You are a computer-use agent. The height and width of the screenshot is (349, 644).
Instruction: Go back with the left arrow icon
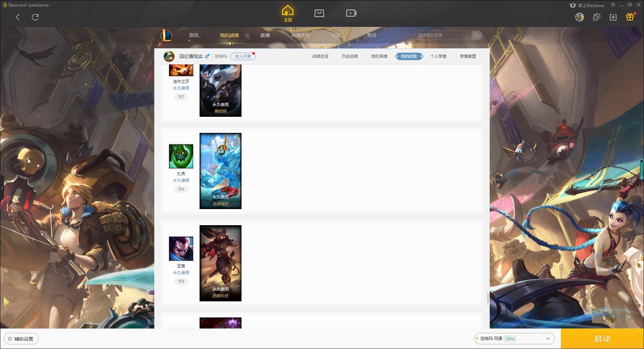coord(18,17)
